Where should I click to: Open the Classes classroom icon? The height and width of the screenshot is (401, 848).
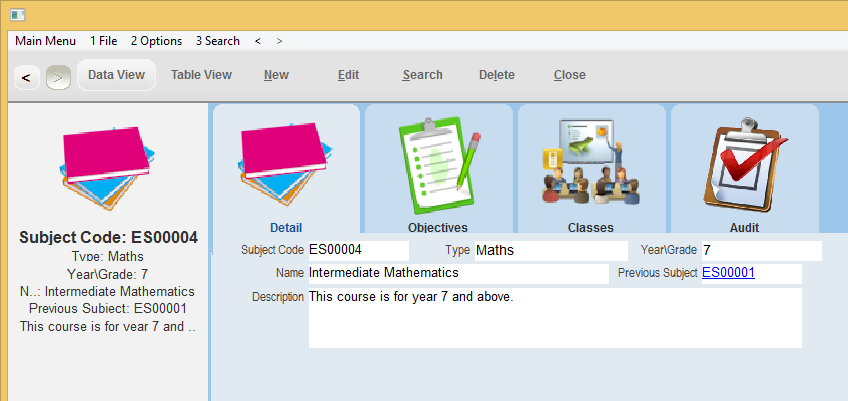[x=590, y=161]
